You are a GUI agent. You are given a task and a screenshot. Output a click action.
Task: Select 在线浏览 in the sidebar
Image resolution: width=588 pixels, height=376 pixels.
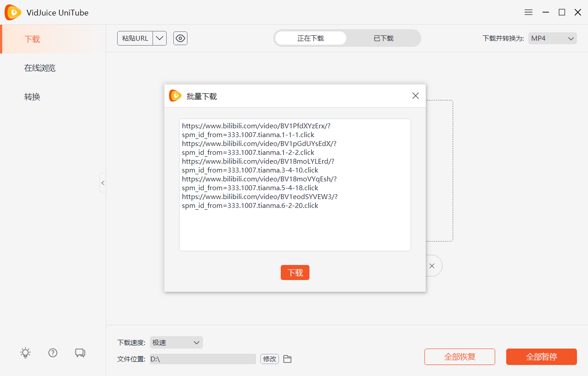40,68
